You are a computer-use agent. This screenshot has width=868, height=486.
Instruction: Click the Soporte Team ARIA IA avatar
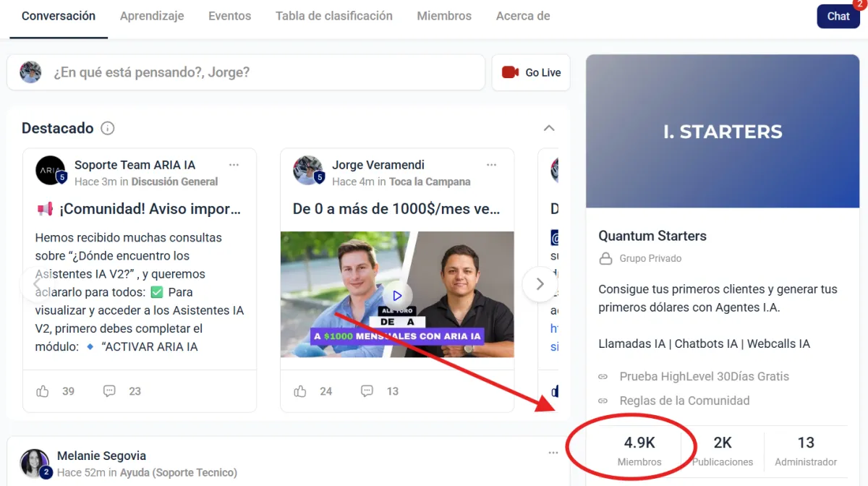51,171
